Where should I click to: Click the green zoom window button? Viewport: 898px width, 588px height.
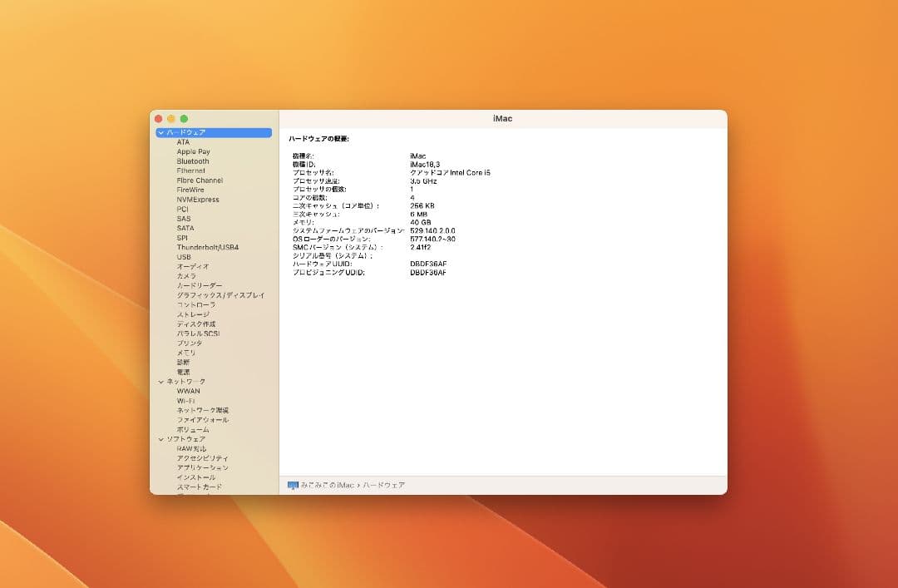pyautogui.click(x=184, y=119)
